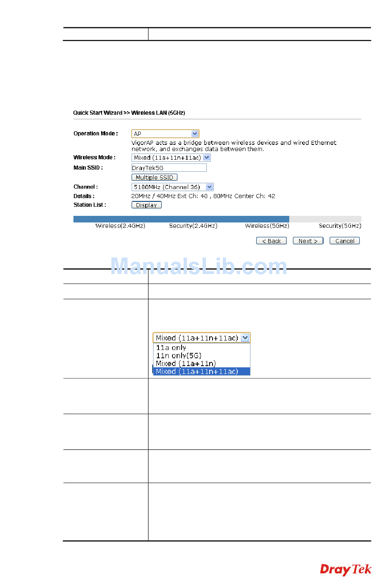
Task: Select the Wireless(2.4GHz) step label
Action: [120, 226]
